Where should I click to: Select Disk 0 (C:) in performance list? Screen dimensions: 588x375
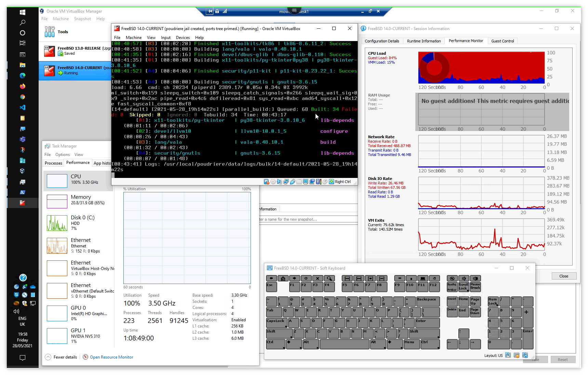[x=79, y=223]
